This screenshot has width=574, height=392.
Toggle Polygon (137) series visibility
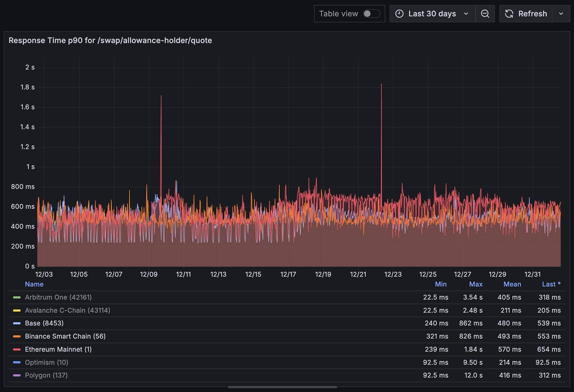coord(46,375)
